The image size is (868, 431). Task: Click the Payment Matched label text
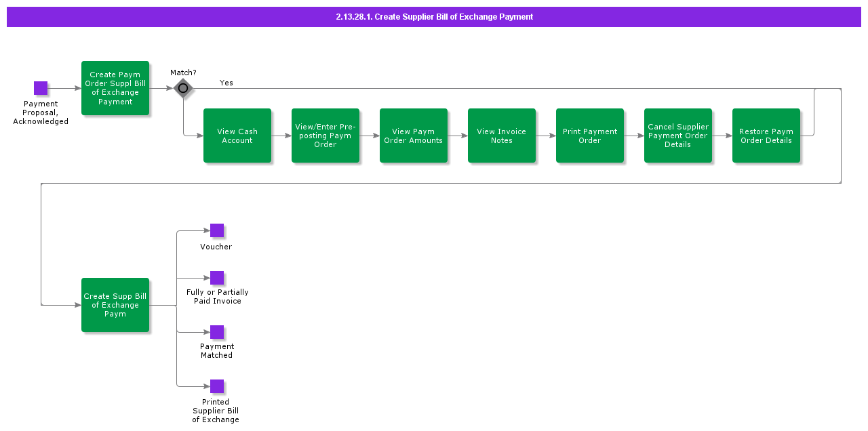point(217,350)
